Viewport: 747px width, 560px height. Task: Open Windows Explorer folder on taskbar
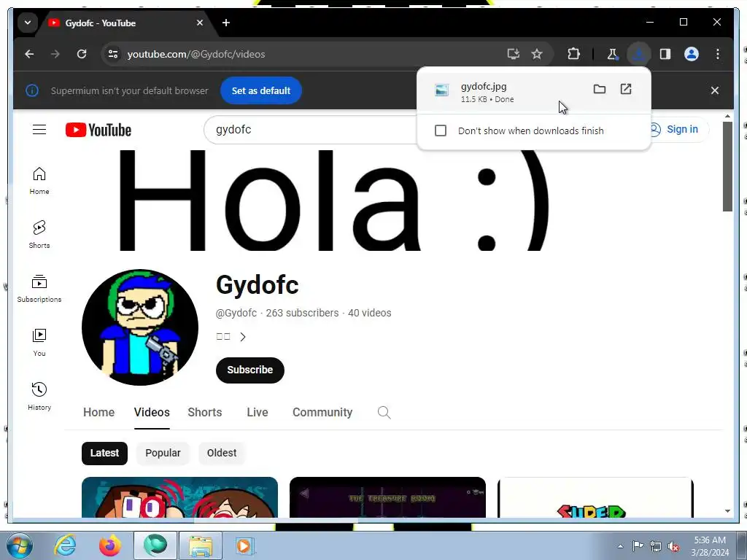pyautogui.click(x=201, y=545)
